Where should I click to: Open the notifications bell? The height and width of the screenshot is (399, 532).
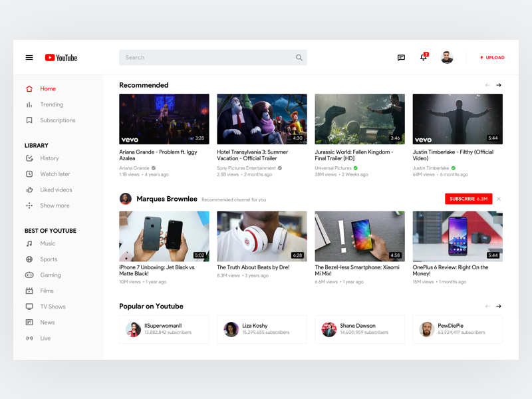coord(423,58)
